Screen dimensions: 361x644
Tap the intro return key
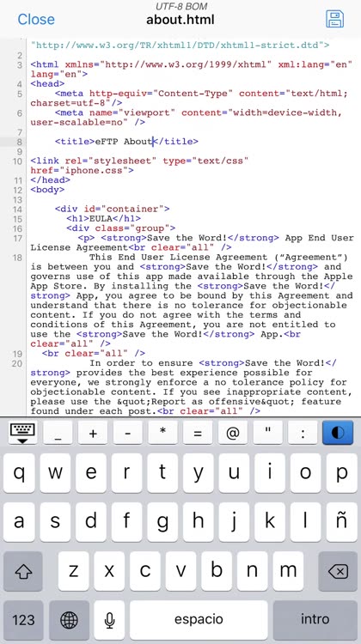(x=315, y=619)
